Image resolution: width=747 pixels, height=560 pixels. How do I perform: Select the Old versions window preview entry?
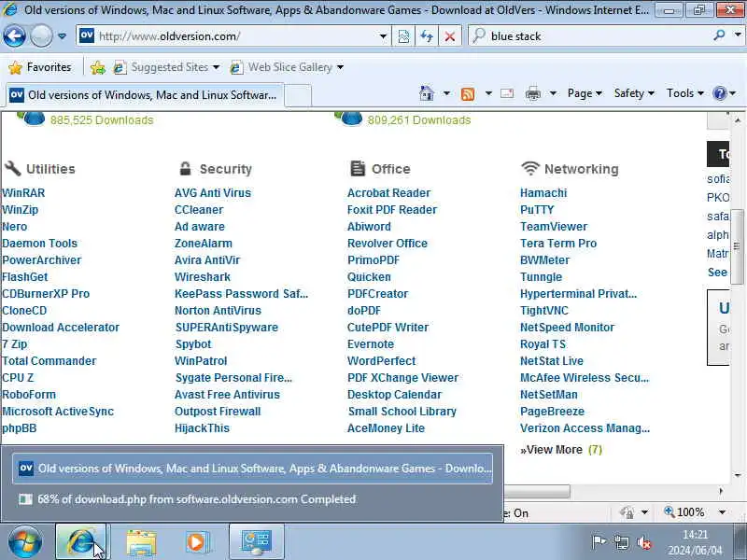coord(252,469)
